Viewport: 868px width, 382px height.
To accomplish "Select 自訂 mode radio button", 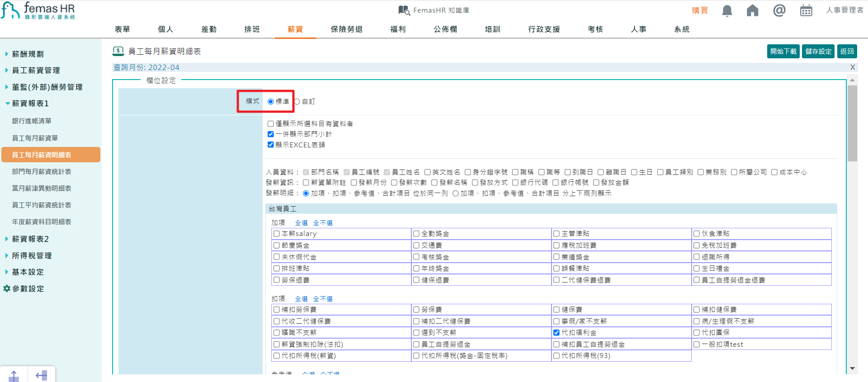I will click(x=297, y=102).
